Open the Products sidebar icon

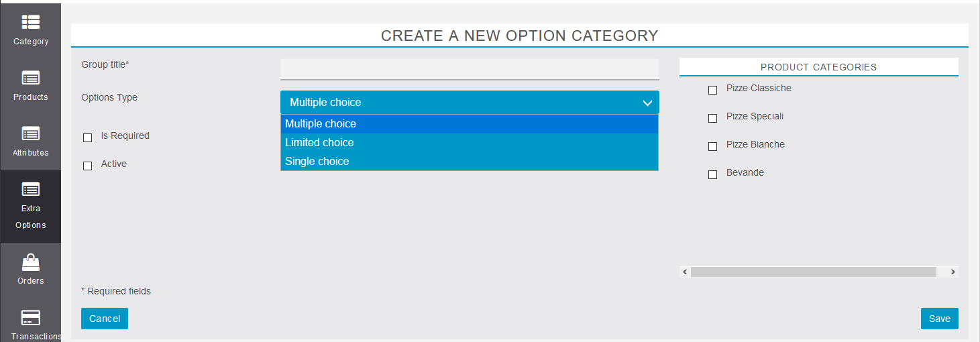(30, 78)
